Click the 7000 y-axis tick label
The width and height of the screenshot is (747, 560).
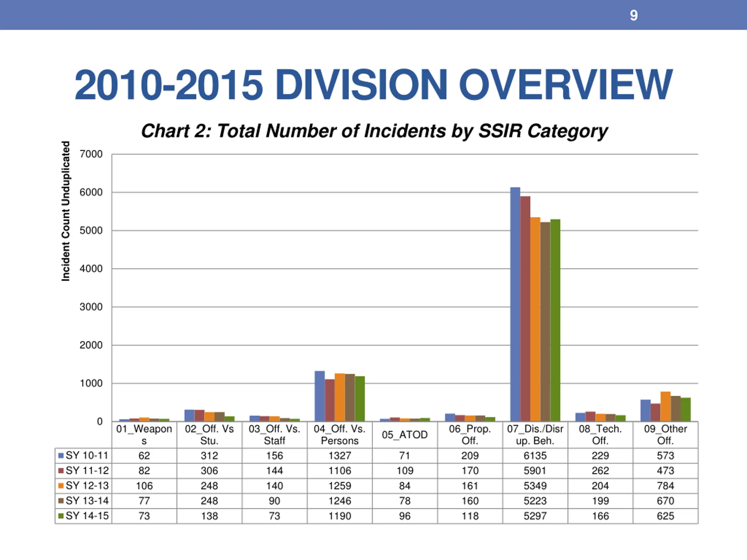(x=91, y=154)
